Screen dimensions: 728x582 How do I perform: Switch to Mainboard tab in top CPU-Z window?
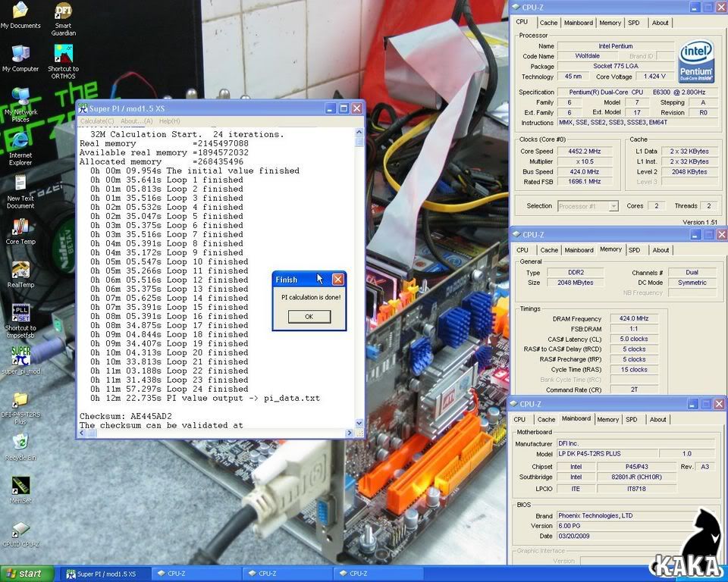point(578,23)
